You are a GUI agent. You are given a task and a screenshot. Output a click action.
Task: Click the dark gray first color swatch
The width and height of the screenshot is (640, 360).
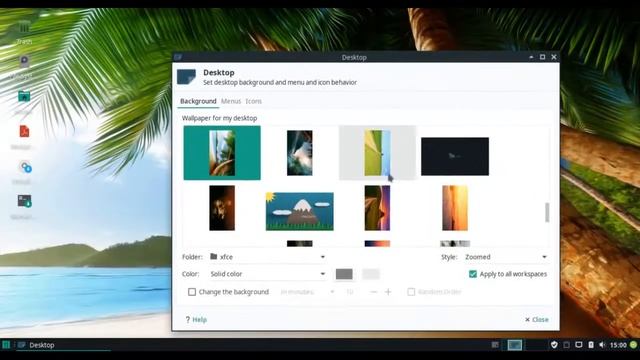pyautogui.click(x=344, y=274)
